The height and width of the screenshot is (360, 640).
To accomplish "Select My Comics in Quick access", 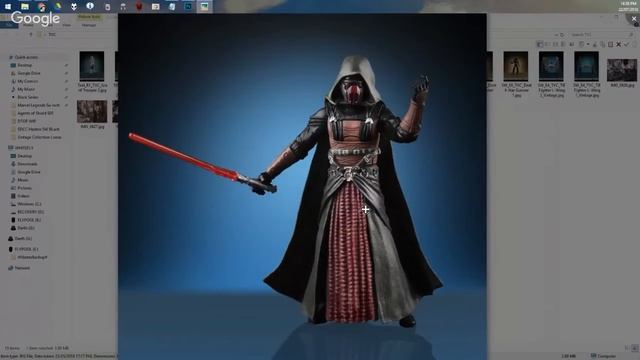I will (x=28, y=81).
